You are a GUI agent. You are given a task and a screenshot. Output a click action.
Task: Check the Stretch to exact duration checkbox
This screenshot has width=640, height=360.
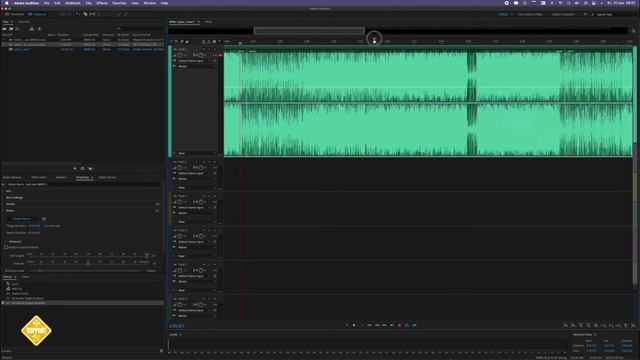(6, 247)
